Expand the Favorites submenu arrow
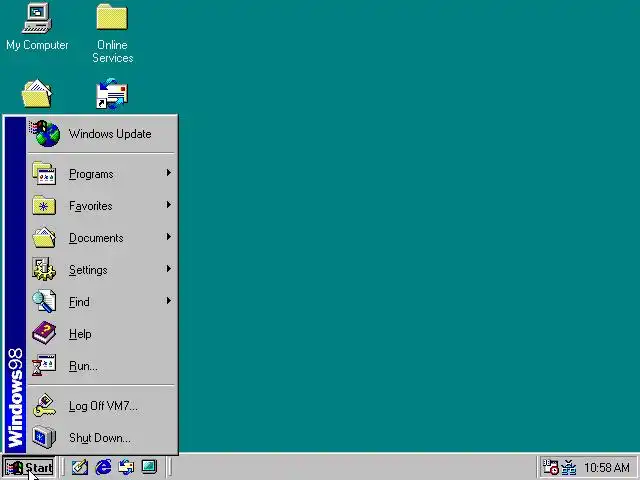The width and height of the screenshot is (640, 480). (169, 205)
